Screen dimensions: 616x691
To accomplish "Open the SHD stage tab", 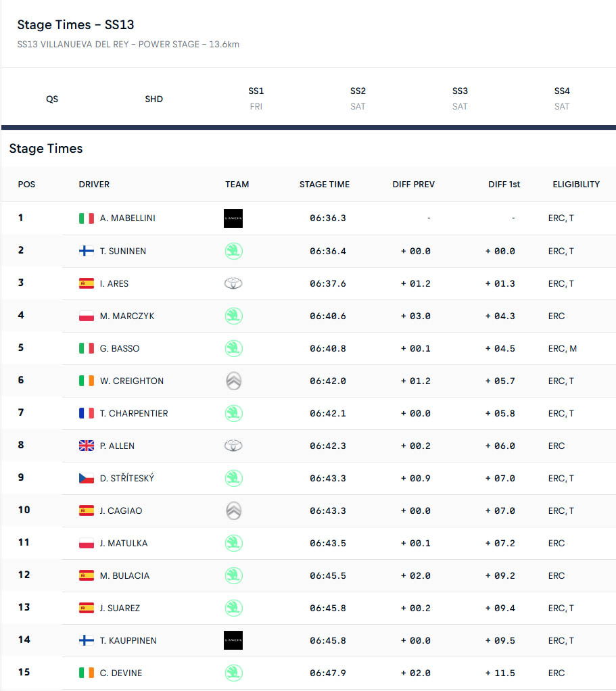I will [x=154, y=99].
